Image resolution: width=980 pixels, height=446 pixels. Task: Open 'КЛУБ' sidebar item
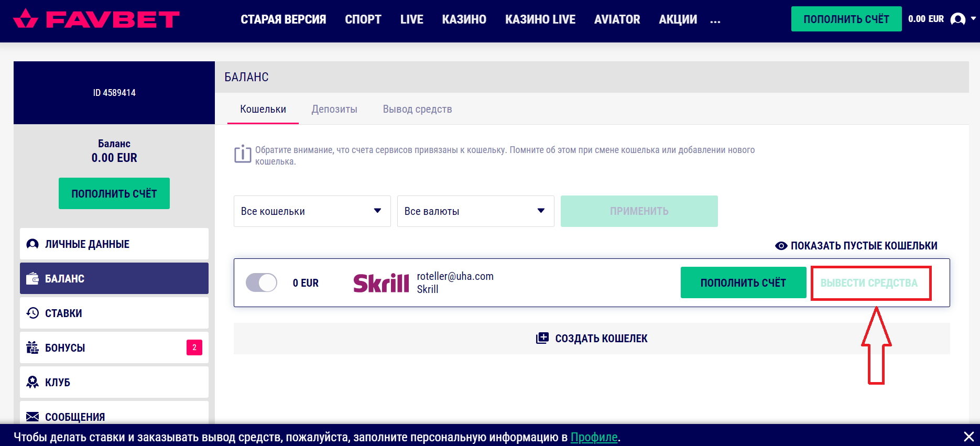point(114,382)
